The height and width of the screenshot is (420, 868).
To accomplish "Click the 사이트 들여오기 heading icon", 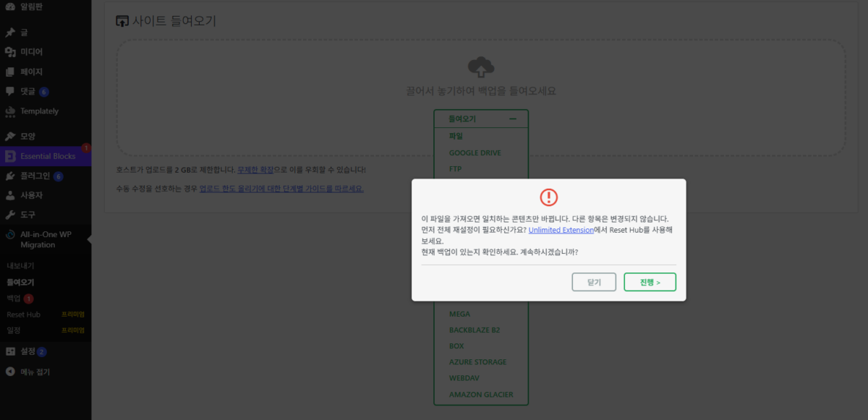I will pos(122,21).
